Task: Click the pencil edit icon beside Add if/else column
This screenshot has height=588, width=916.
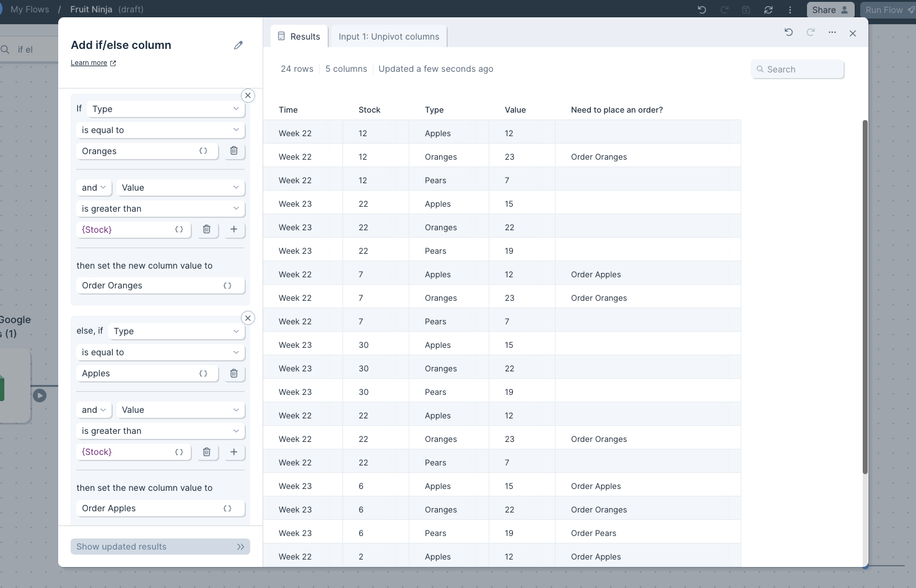Action: (x=238, y=45)
